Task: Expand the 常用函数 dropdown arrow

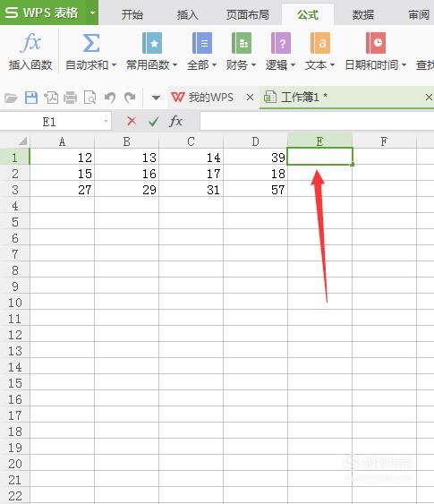Action: click(x=175, y=65)
